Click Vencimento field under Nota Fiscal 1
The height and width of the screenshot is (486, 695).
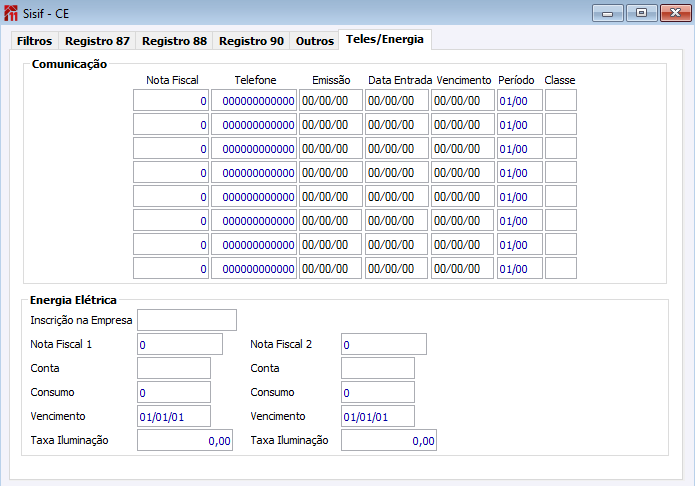point(174,415)
